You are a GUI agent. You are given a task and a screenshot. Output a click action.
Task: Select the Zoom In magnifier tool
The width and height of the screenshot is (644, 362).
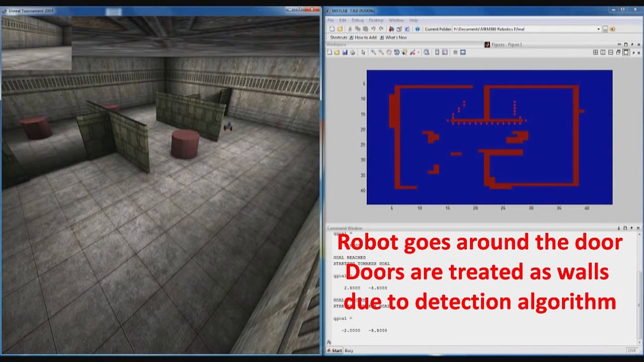(373, 52)
